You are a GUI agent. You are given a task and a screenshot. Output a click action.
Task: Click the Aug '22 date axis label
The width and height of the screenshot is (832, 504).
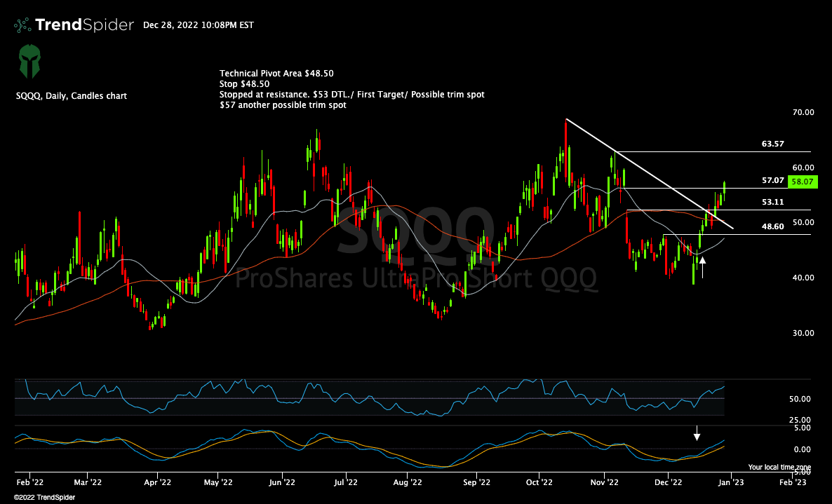click(408, 482)
